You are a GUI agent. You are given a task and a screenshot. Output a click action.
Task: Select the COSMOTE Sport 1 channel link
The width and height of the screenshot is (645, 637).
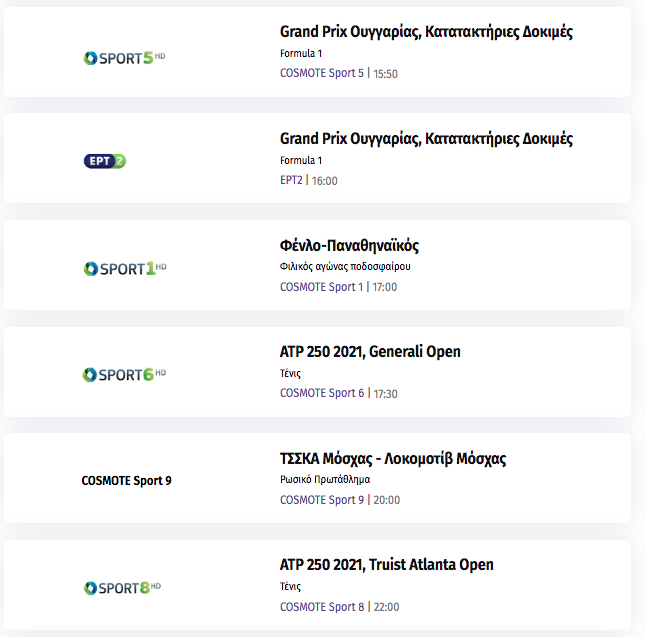(321, 287)
